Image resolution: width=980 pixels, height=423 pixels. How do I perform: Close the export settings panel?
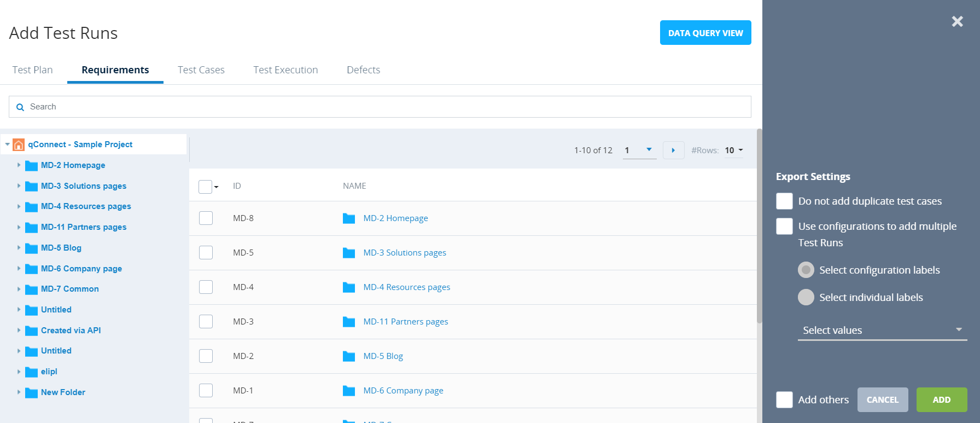point(957,21)
